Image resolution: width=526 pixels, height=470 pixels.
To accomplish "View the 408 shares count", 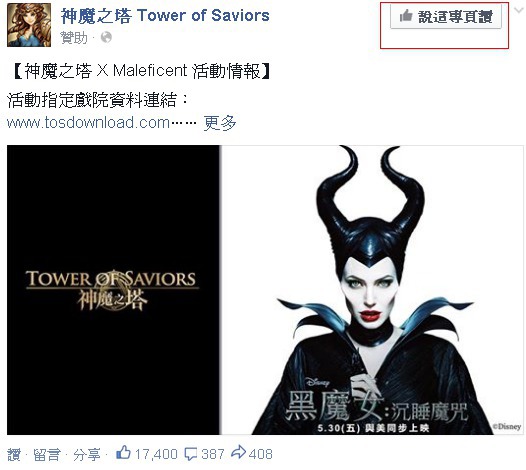I will pos(261,454).
